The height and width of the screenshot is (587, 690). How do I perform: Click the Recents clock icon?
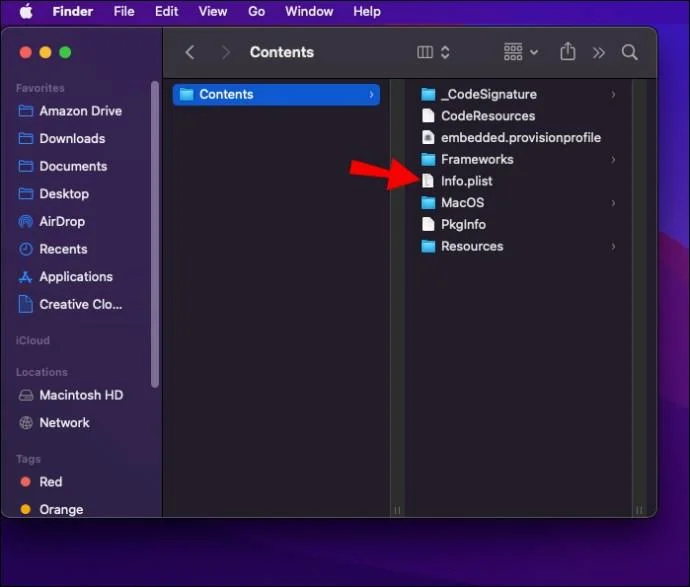(x=26, y=249)
